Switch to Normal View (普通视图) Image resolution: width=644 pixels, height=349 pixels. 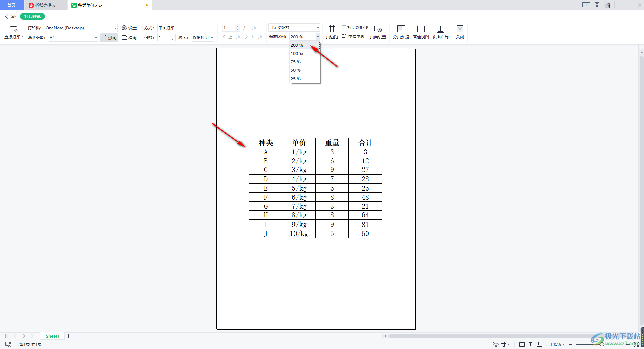tap(421, 32)
